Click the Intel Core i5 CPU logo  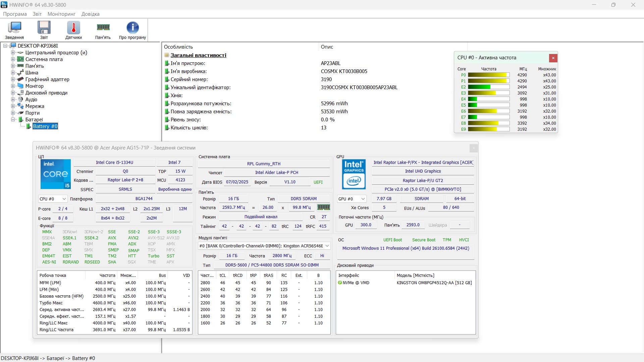click(56, 174)
